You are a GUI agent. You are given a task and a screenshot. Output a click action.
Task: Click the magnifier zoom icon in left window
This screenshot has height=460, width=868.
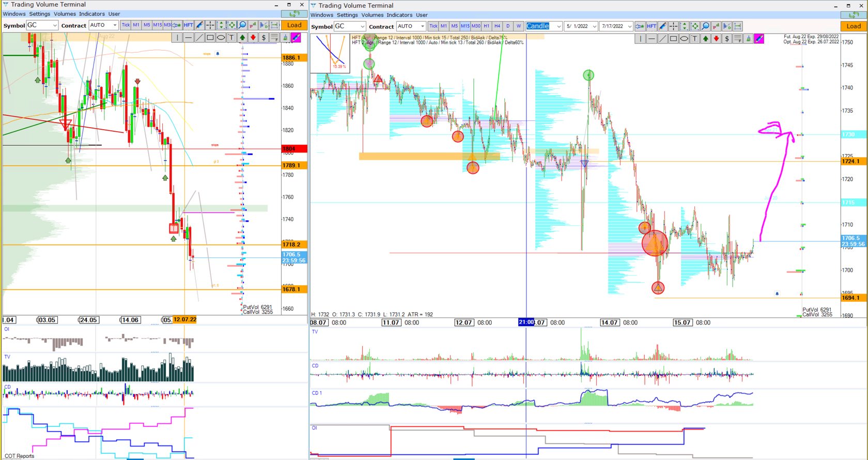pos(242,25)
